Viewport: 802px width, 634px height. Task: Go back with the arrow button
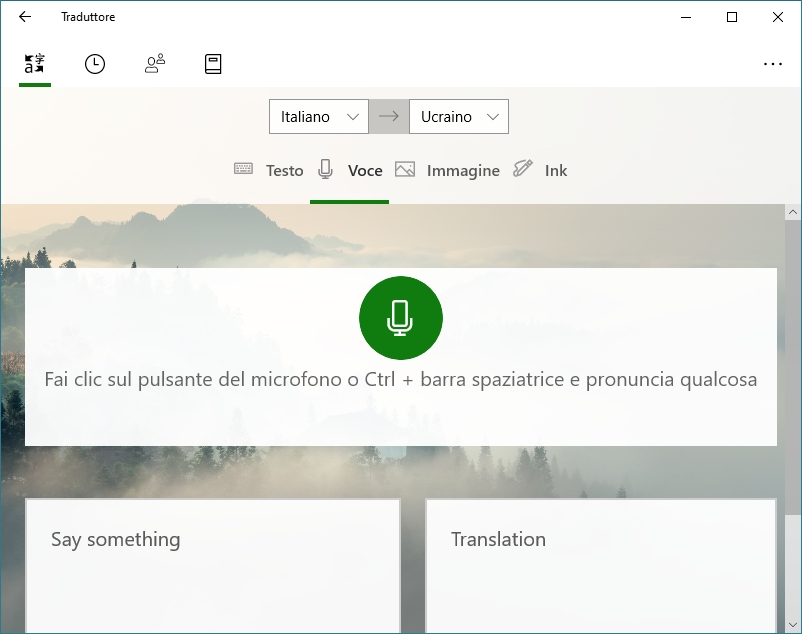click(x=25, y=17)
